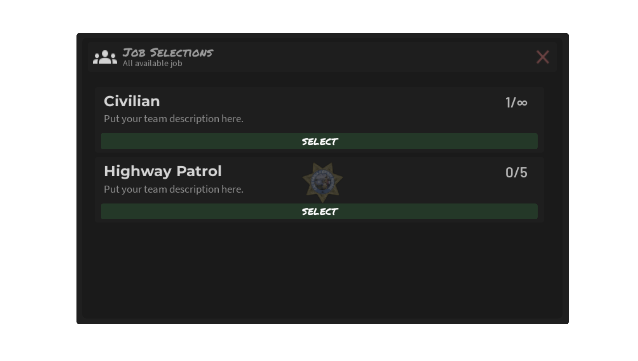The height and width of the screenshot is (361, 638).
Task: Click the header bar of the panel
Action: [x=322, y=57]
